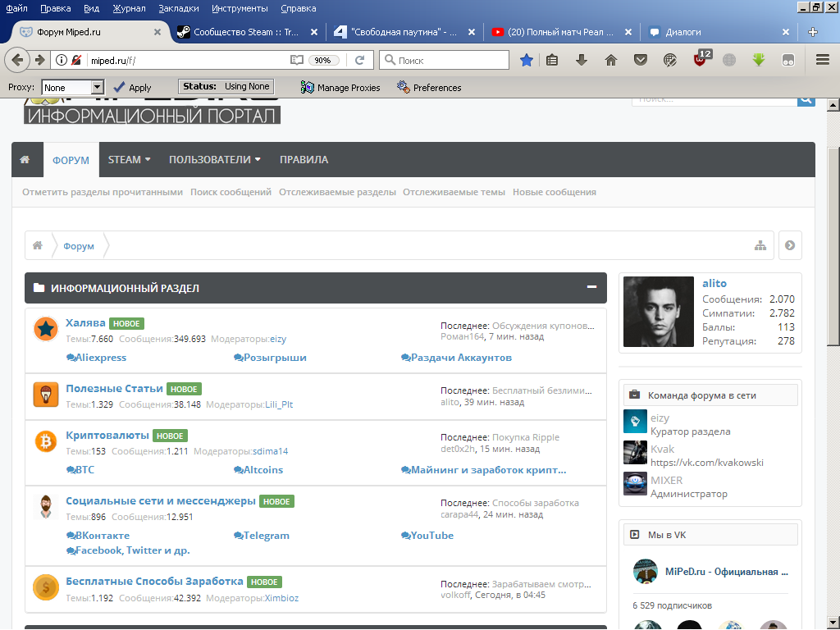
Task: Click the browser forward arrow button
Action: point(39,60)
